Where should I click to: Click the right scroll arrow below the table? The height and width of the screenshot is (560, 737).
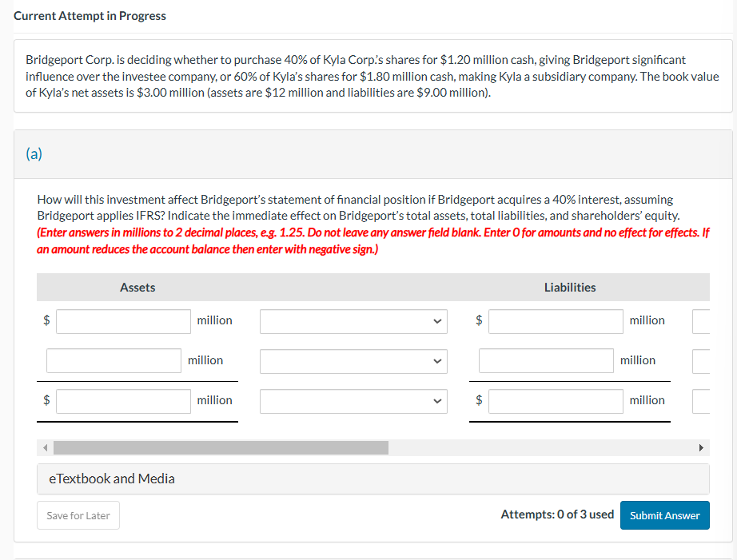click(701, 447)
